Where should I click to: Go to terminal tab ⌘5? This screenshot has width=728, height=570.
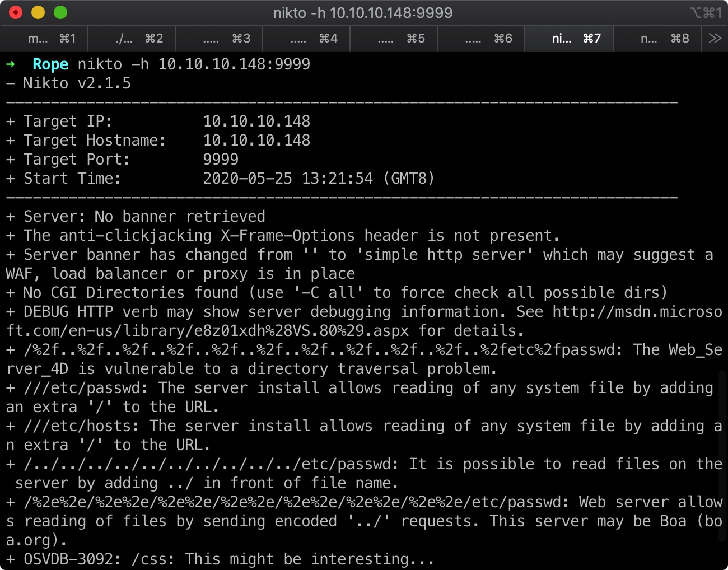tap(394, 38)
